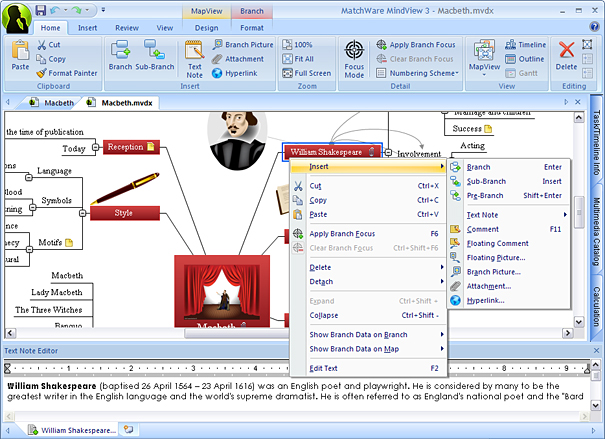Enable Focus Mode in ribbon

point(354,59)
